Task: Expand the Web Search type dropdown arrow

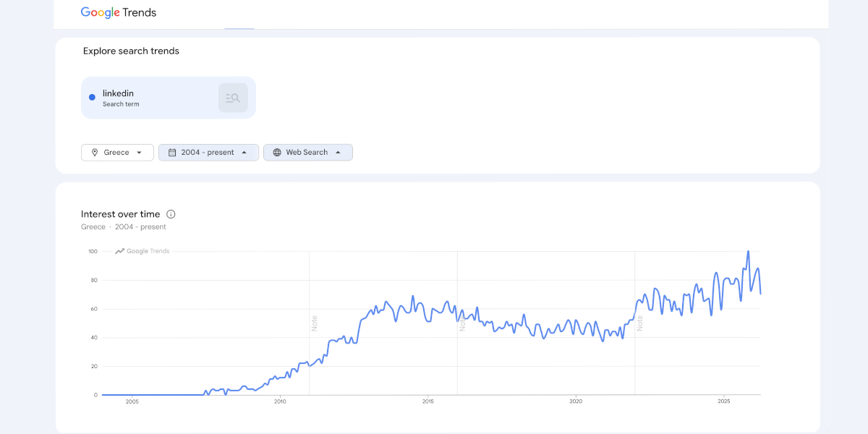Action: pyautogui.click(x=338, y=153)
